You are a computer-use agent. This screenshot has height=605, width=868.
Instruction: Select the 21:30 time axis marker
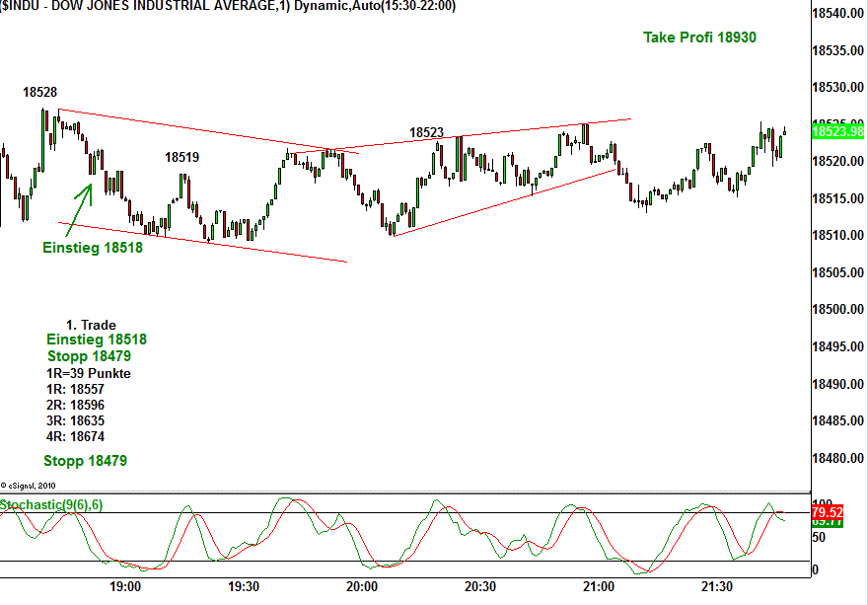pyautogui.click(x=717, y=586)
